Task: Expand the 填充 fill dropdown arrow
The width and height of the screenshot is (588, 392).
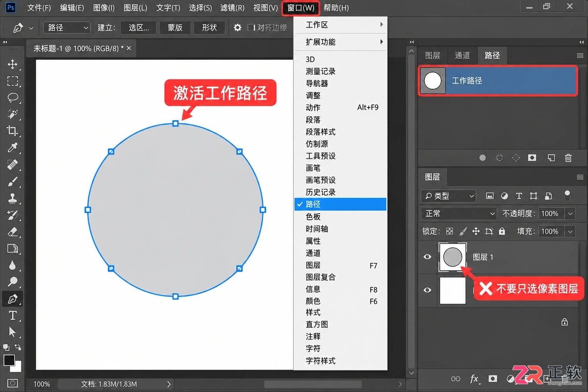Action: [570, 232]
